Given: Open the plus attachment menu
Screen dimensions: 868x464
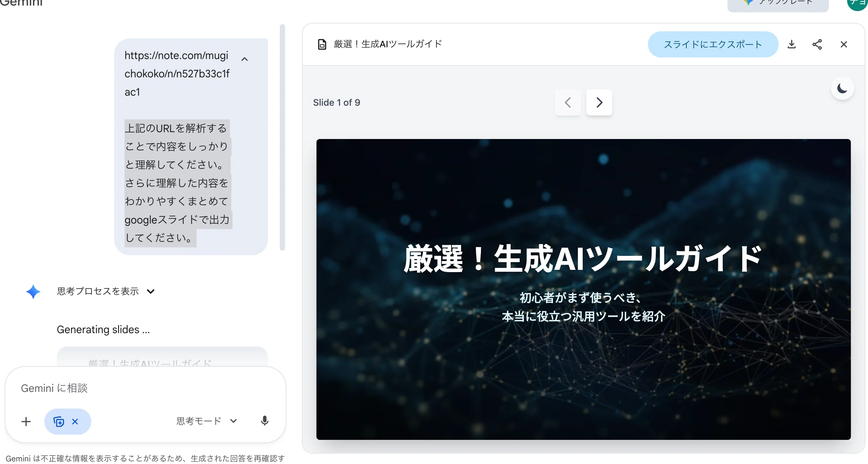Looking at the screenshot, I should [x=26, y=421].
